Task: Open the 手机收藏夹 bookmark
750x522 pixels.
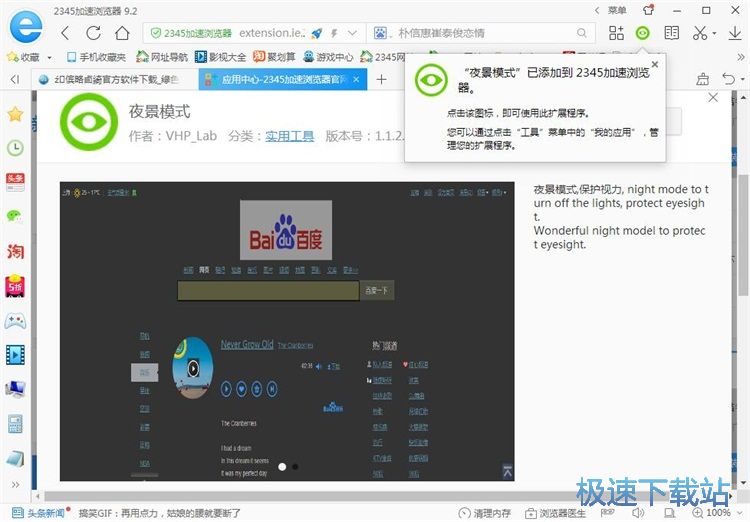Action: pos(97,57)
